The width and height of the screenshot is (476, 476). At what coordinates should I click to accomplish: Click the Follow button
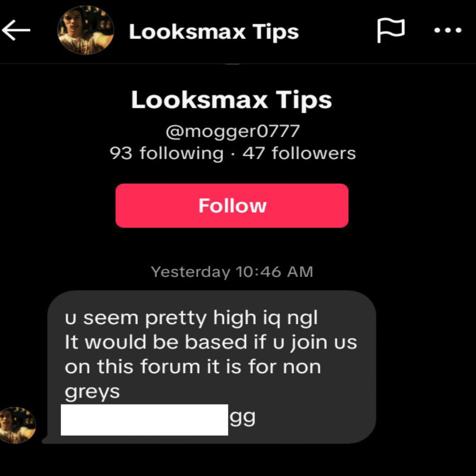coord(232,206)
